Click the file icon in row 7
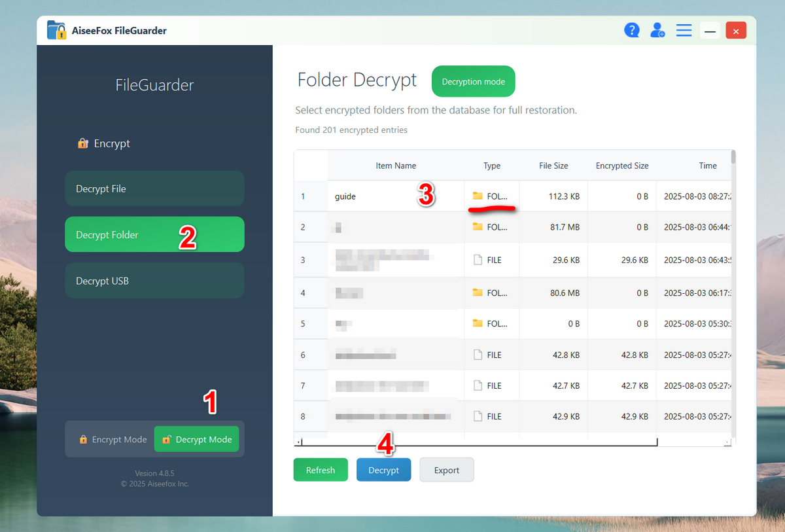This screenshot has width=785, height=532. 477,385
